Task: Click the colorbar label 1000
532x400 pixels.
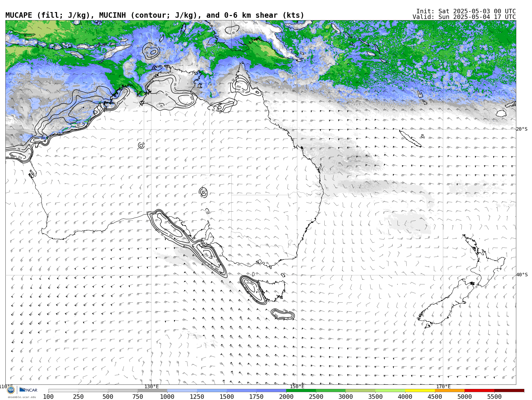Action: tap(167, 397)
